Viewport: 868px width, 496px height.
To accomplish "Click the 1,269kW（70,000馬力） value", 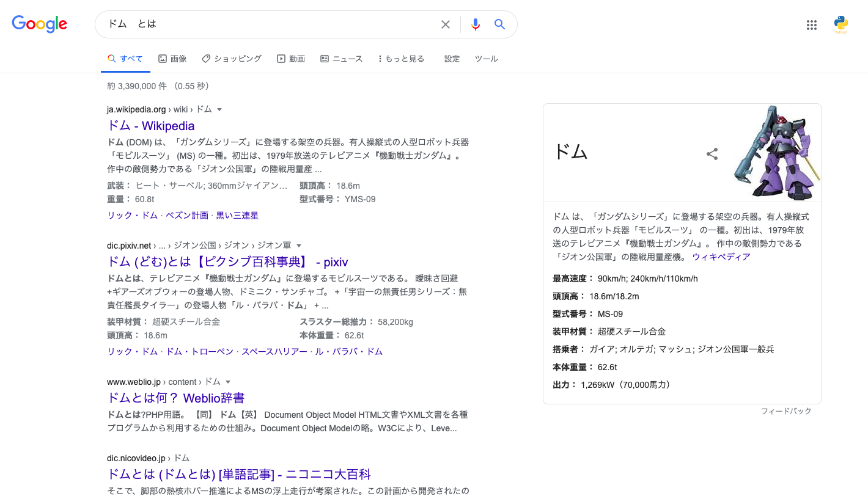I will coord(626,385).
